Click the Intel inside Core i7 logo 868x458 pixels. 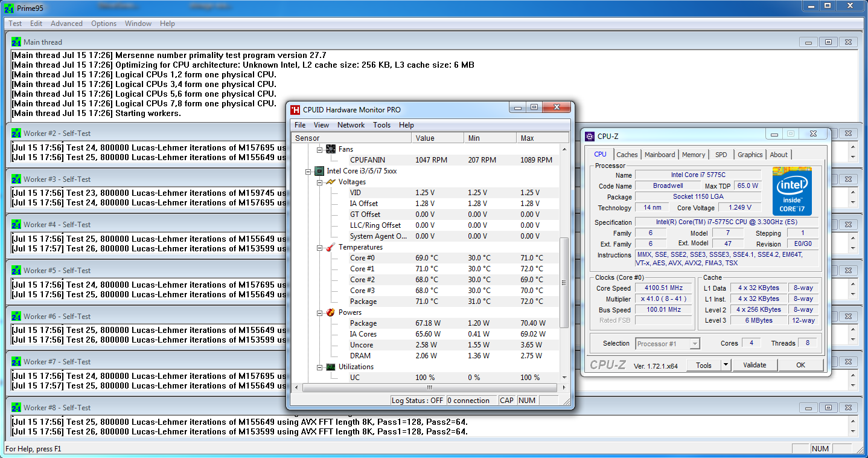tap(793, 190)
